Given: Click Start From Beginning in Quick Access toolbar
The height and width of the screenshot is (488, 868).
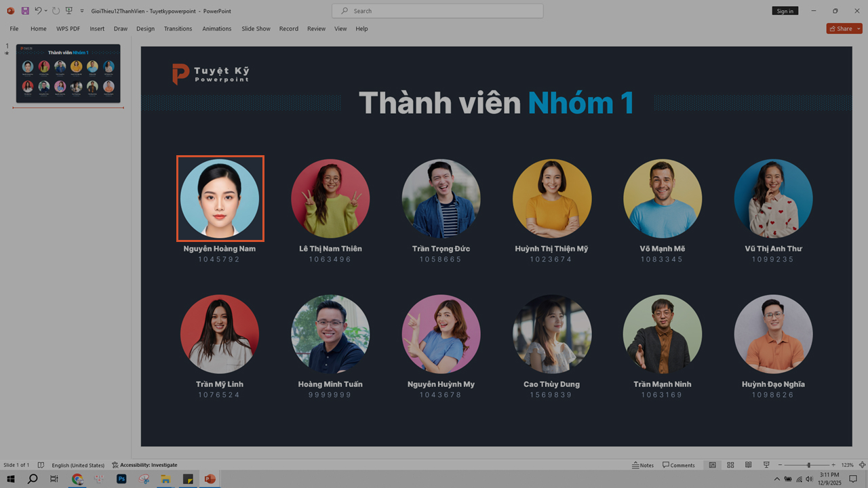Looking at the screenshot, I should click(68, 10).
